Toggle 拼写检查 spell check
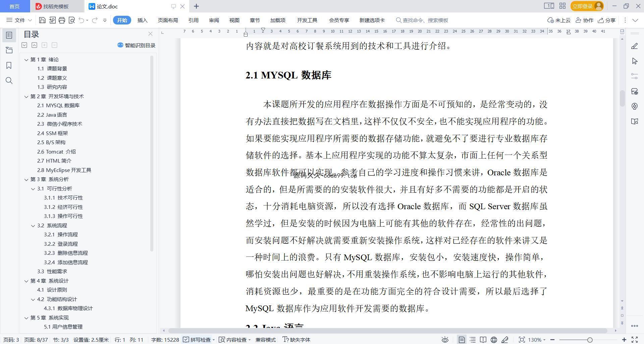Image resolution: width=644 pixels, height=344 pixels. coord(198,340)
